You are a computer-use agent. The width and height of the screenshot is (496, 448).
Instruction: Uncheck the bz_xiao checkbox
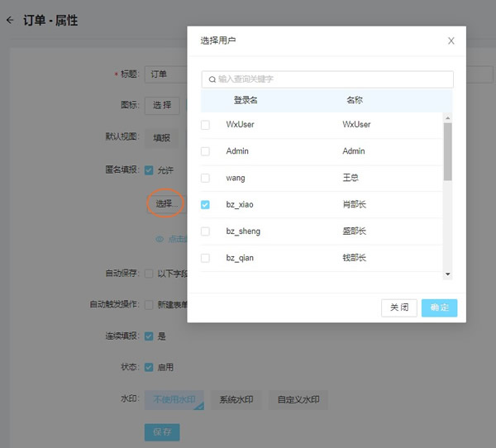click(x=206, y=205)
